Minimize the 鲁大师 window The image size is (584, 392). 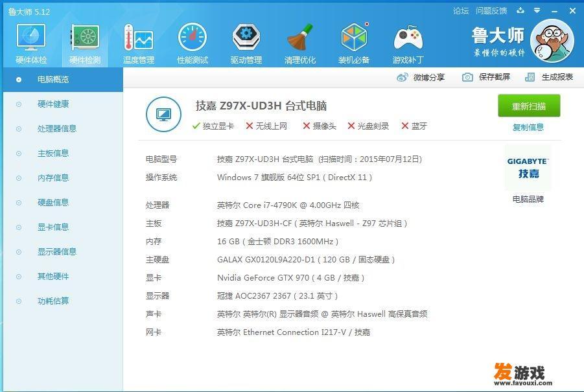tap(555, 11)
